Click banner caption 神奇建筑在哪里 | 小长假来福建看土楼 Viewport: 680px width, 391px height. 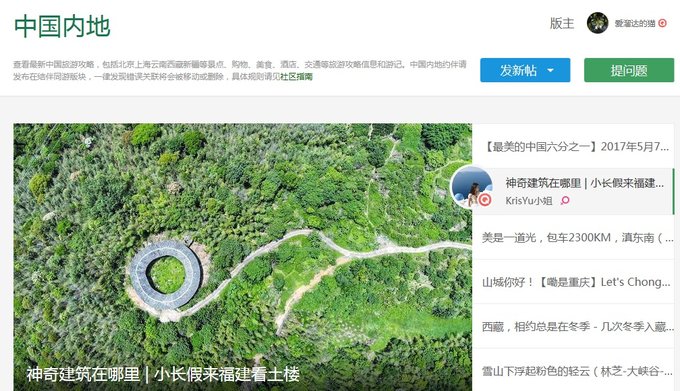point(163,375)
